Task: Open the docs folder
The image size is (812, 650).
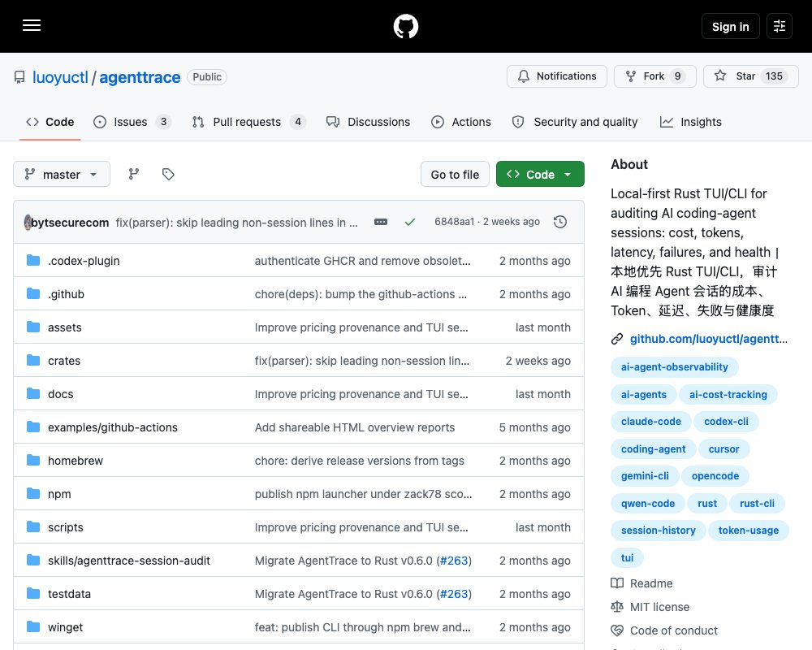Action: click(61, 394)
